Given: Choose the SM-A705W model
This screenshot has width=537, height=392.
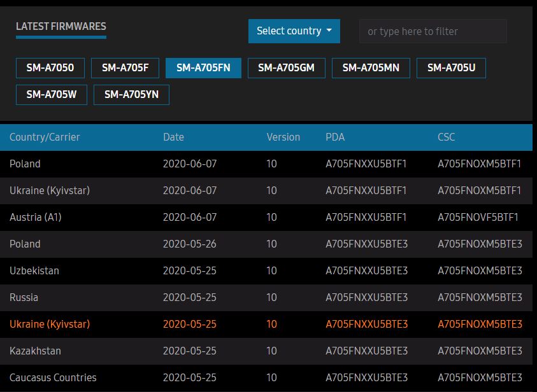Looking at the screenshot, I should tap(52, 94).
